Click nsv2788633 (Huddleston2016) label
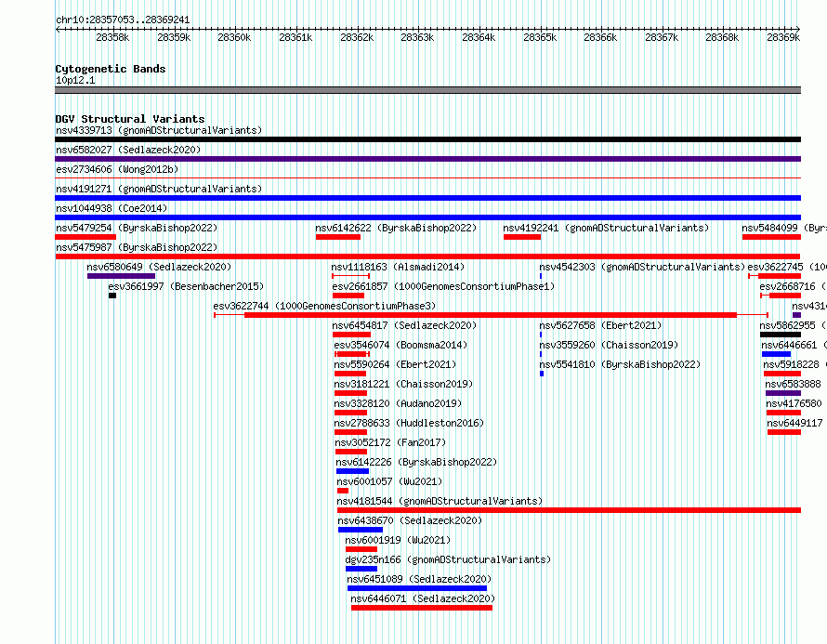827x644 pixels. [x=409, y=423]
